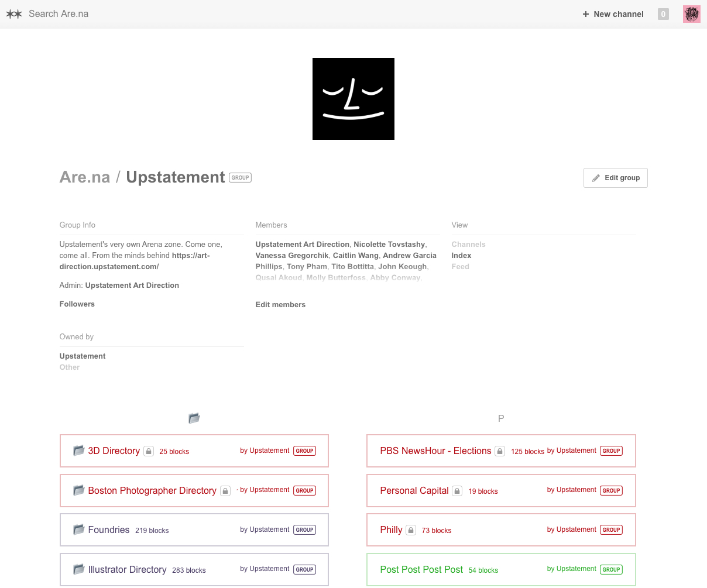This screenshot has width=707, height=588.
Task: Open the 3D Directory channel
Action: (x=194, y=451)
